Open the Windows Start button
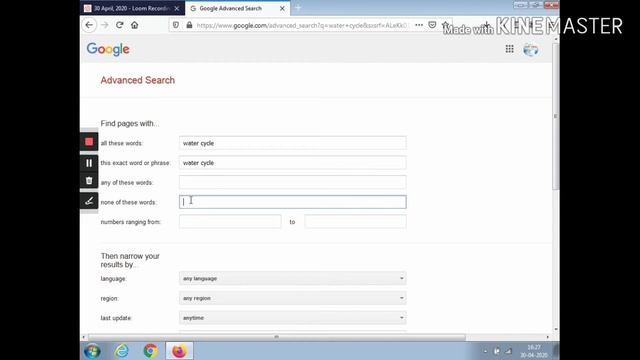 [92, 351]
